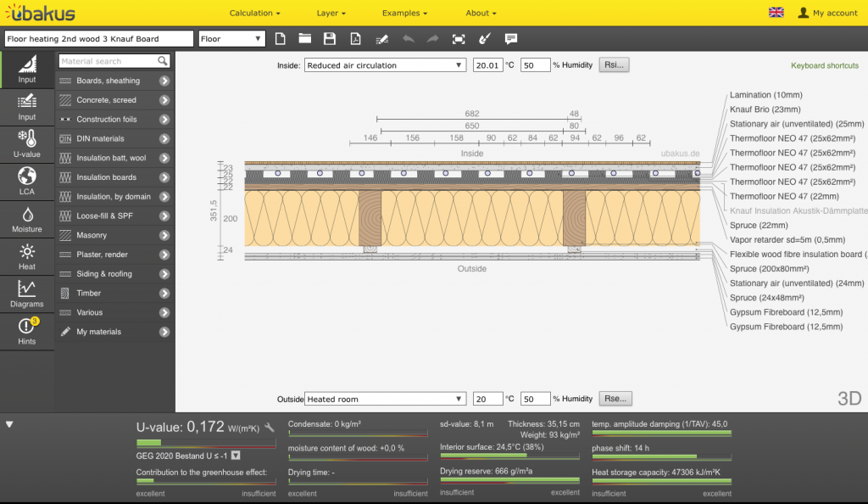Open the Inside 'Reduced air circulation' dropdown

click(x=385, y=65)
